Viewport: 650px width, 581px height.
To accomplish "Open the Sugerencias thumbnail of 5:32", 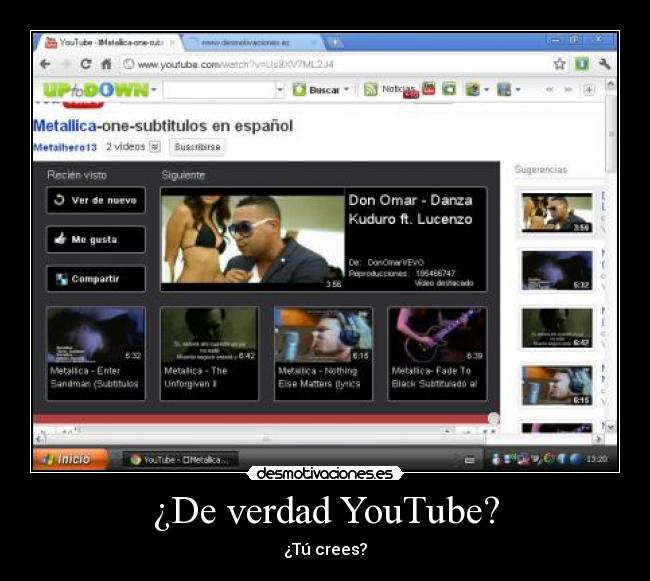I will 557,270.
